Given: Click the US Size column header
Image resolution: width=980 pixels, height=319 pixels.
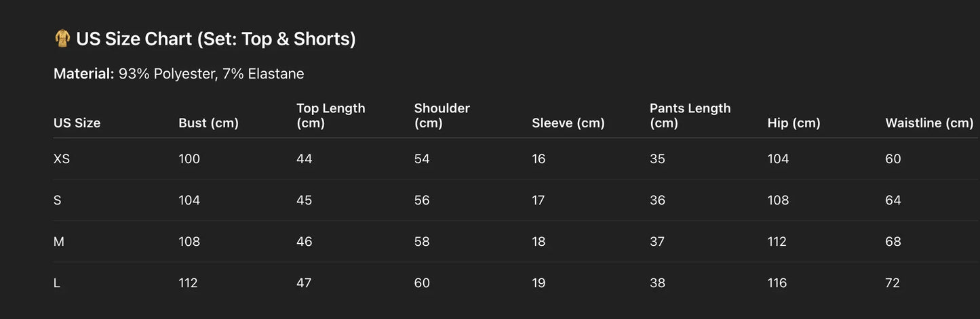Looking at the screenshot, I should click(77, 123).
